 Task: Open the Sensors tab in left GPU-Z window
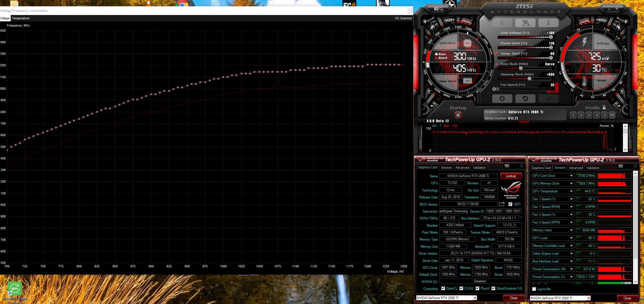tap(446, 168)
